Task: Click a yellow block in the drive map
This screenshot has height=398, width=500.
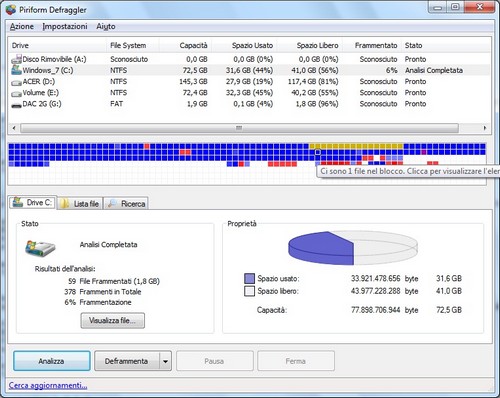Action: 356,146
